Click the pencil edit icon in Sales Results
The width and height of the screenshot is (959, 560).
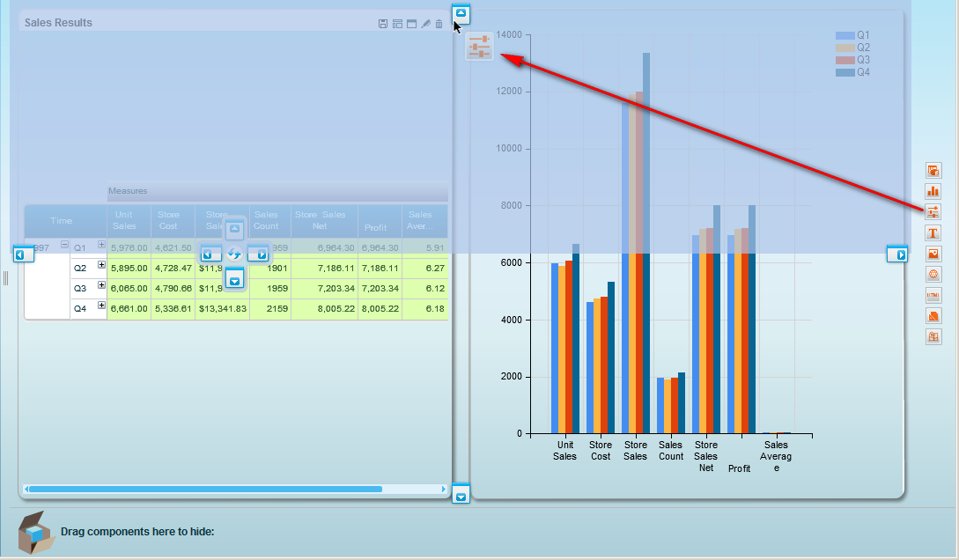coord(425,24)
